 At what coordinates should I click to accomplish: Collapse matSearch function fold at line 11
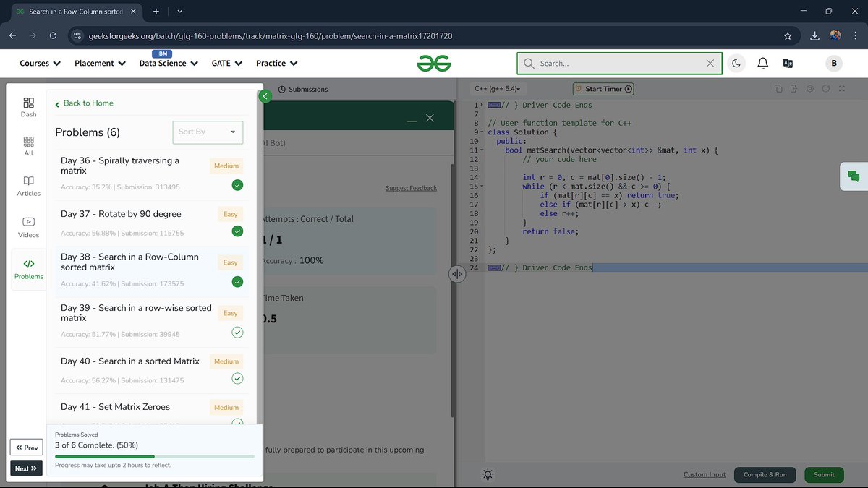[x=482, y=150]
